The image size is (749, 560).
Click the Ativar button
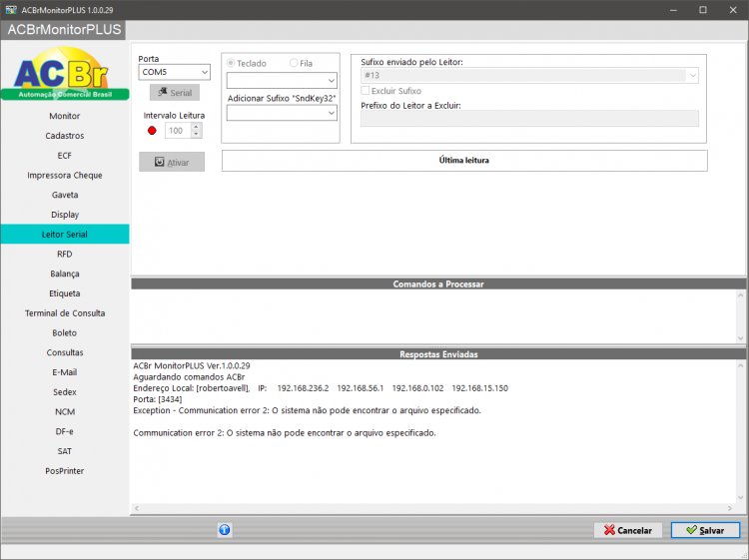tap(172, 163)
